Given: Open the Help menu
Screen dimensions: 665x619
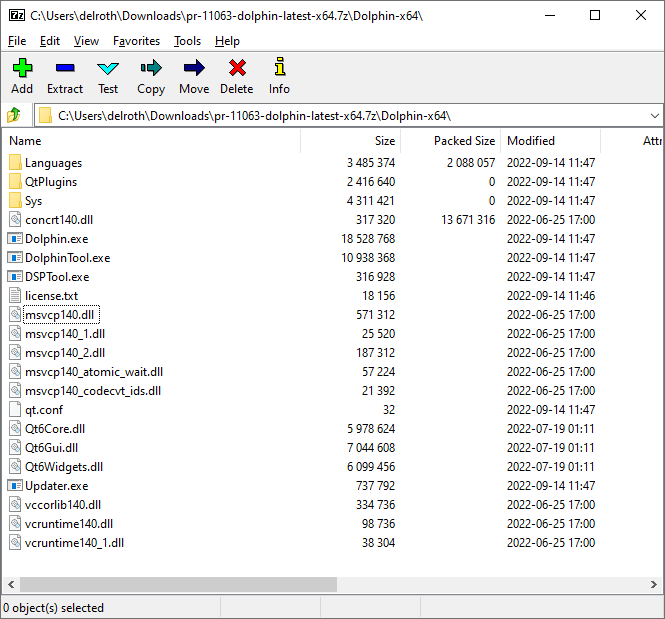Looking at the screenshot, I should pyautogui.click(x=227, y=41).
